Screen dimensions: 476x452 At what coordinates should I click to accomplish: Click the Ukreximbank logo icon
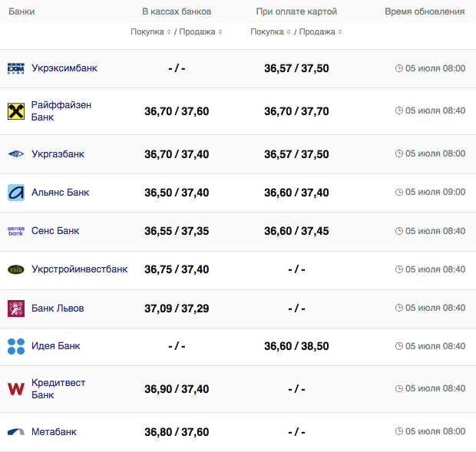tap(16, 68)
